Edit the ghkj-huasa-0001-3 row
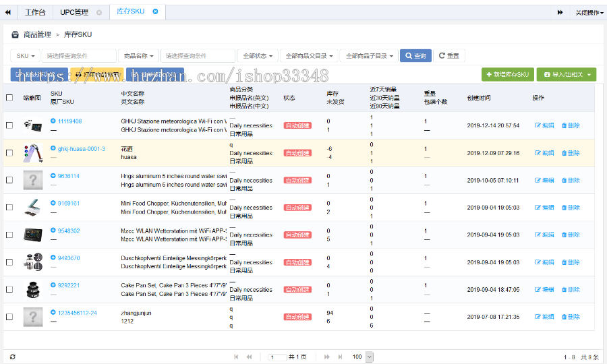This screenshot has width=607, height=364. click(x=544, y=153)
